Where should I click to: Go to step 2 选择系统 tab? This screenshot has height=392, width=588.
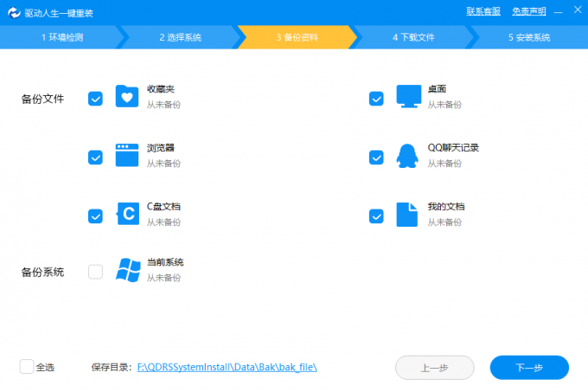pyautogui.click(x=180, y=37)
